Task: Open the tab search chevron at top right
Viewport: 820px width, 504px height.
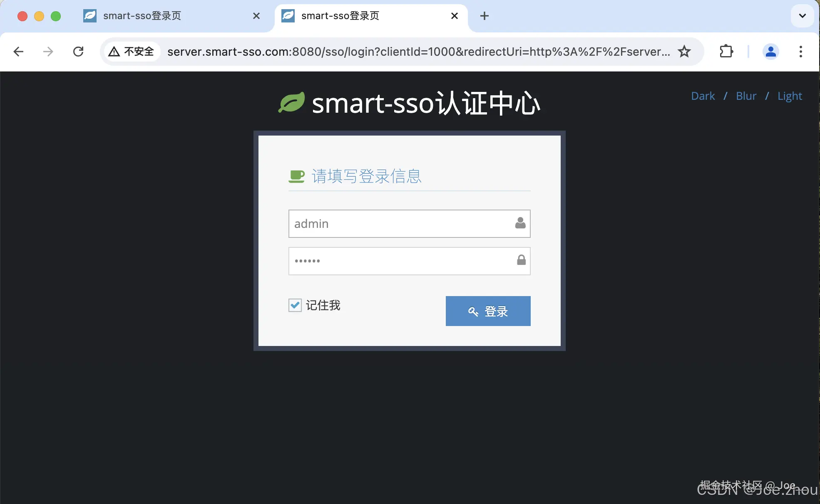Action: (803, 16)
